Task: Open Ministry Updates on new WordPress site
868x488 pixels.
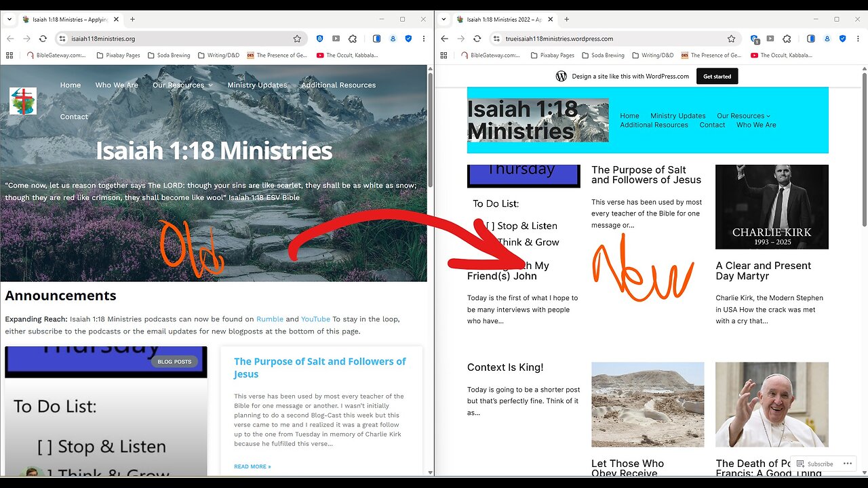Action: (x=678, y=116)
